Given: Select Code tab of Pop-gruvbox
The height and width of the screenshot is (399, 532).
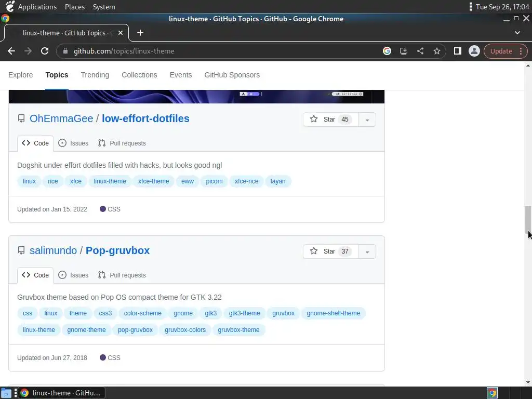Looking at the screenshot, I should point(35,275).
